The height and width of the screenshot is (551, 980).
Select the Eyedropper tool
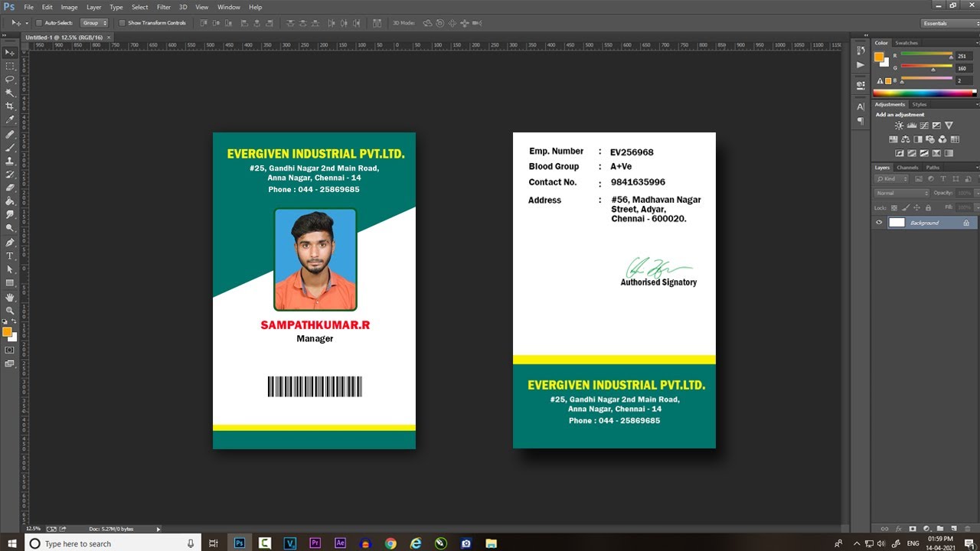10,119
